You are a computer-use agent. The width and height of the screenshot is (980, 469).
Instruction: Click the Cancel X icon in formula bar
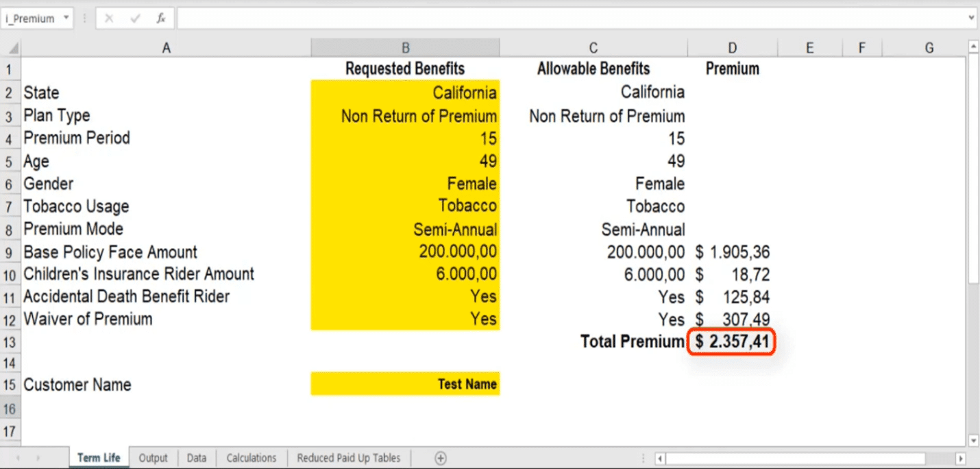point(109,19)
